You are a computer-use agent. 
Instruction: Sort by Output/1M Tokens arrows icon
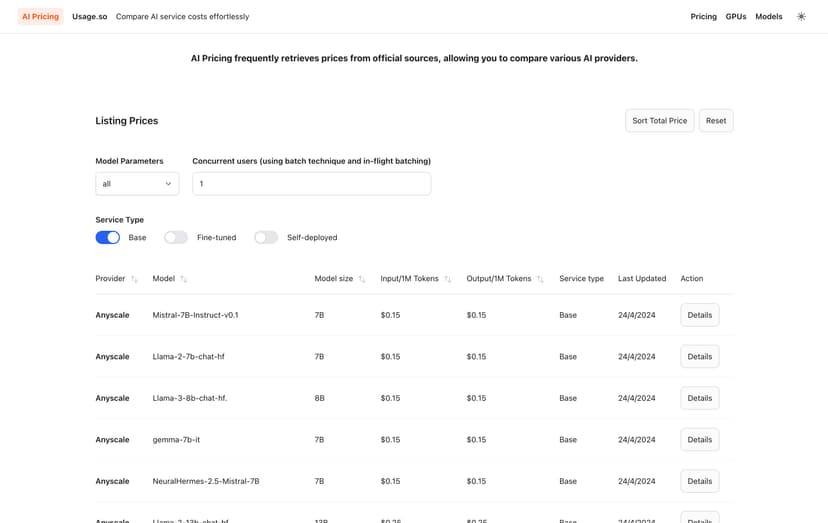[540, 279]
